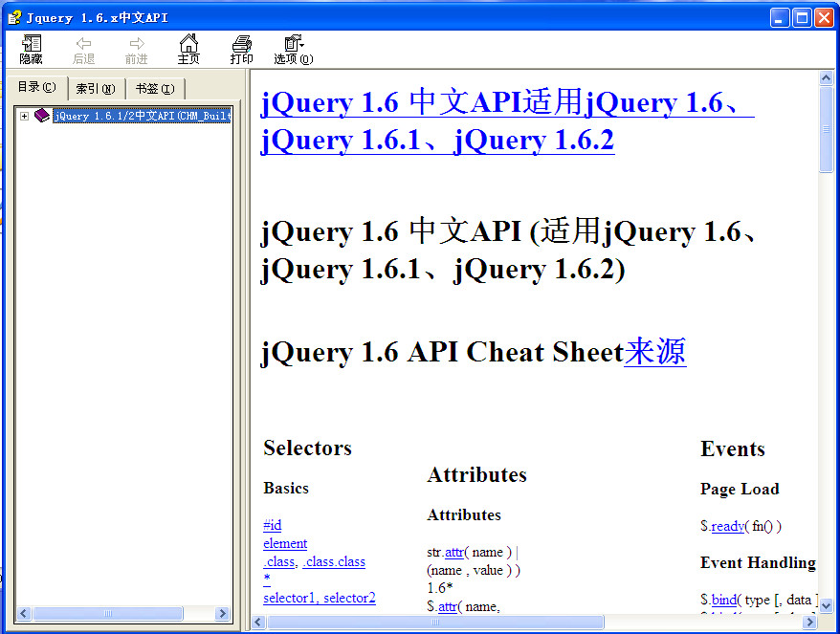The width and height of the screenshot is (840, 634).
Task: Select the jQuery 1.6.1/2中文API tree item
Action: point(142,116)
